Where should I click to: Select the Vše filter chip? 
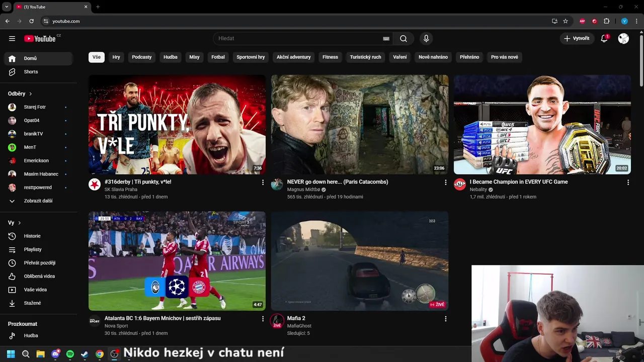[96, 57]
